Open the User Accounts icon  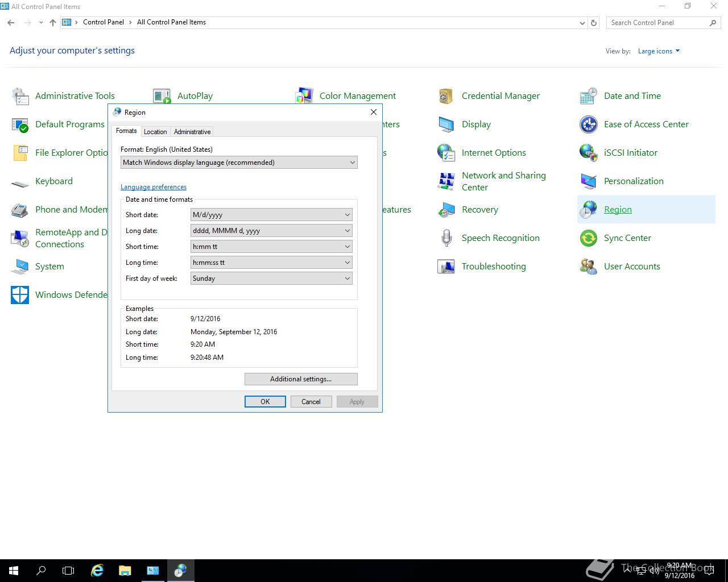[588, 267]
